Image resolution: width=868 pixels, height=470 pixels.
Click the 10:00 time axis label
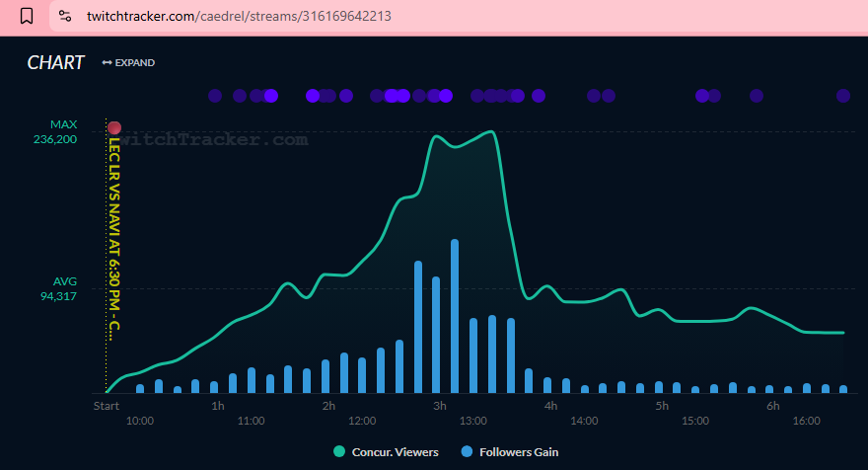(140, 421)
